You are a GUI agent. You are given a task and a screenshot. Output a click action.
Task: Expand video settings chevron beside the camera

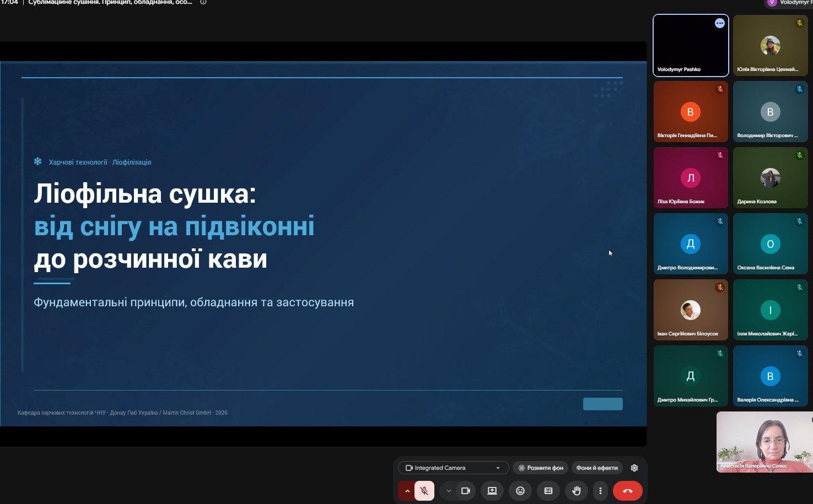449,491
